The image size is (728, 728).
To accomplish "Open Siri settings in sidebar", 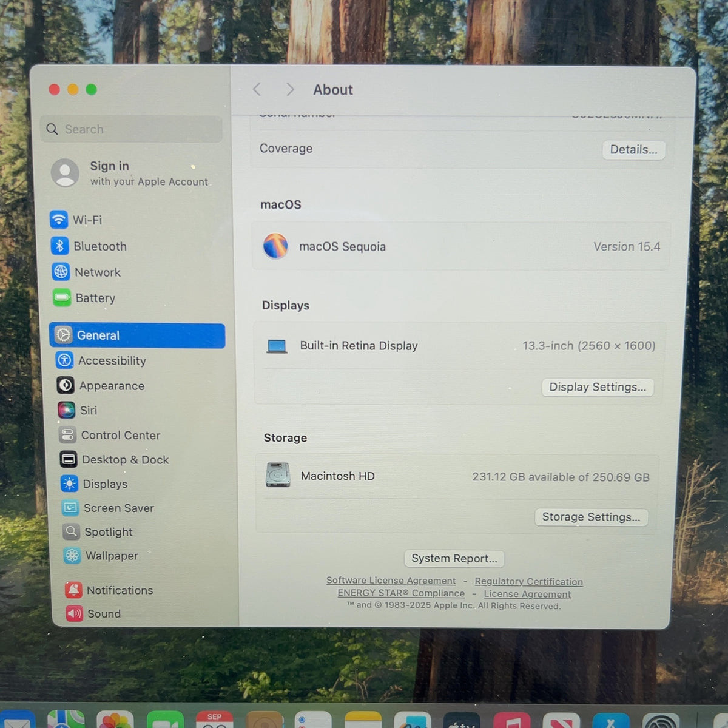I will click(x=78, y=410).
